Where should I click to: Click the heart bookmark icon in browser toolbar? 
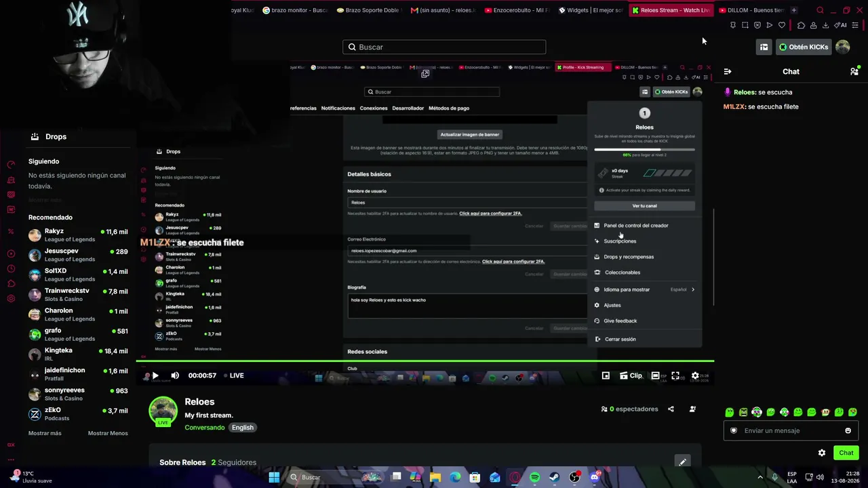click(x=781, y=25)
